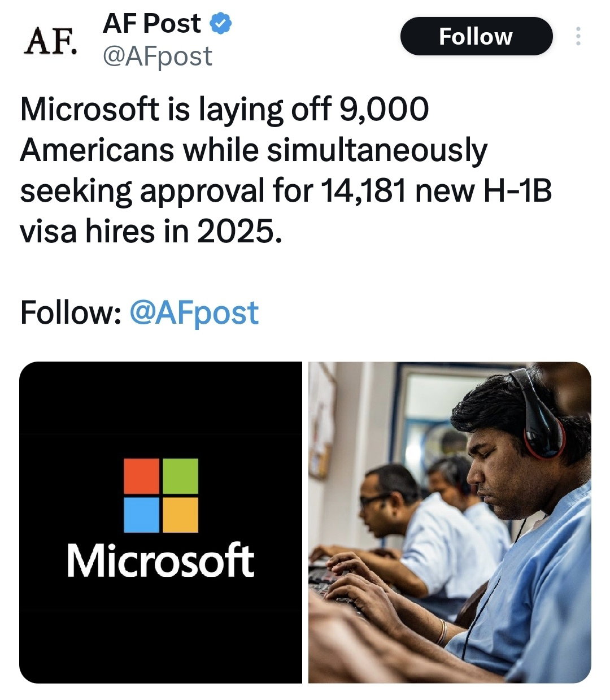
Task: Open the blue @AFpost mention link
Action: click(x=194, y=313)
